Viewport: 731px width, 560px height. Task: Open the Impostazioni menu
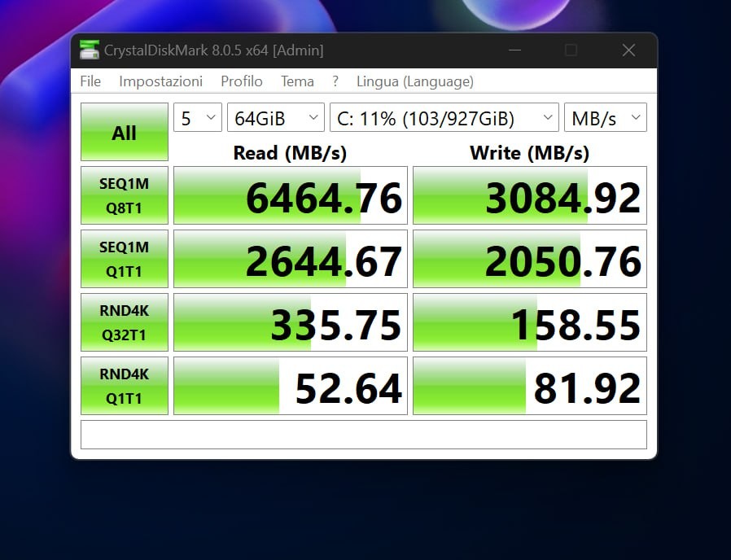point(160,81)
